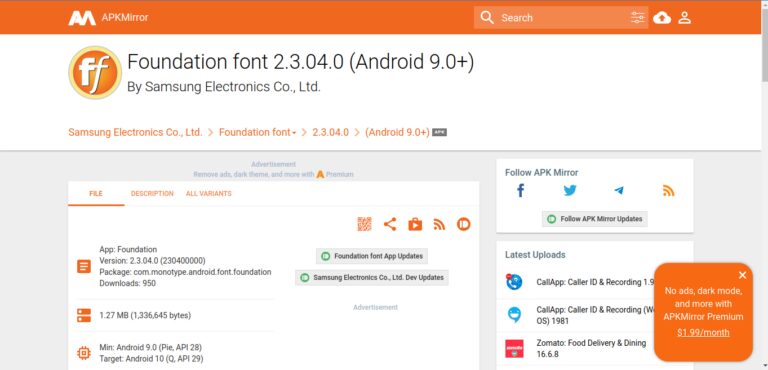This screenshot has width=768, height=370.
Task: Switch to the DESCRIPTION tab
Action: [x=152, y=194]
